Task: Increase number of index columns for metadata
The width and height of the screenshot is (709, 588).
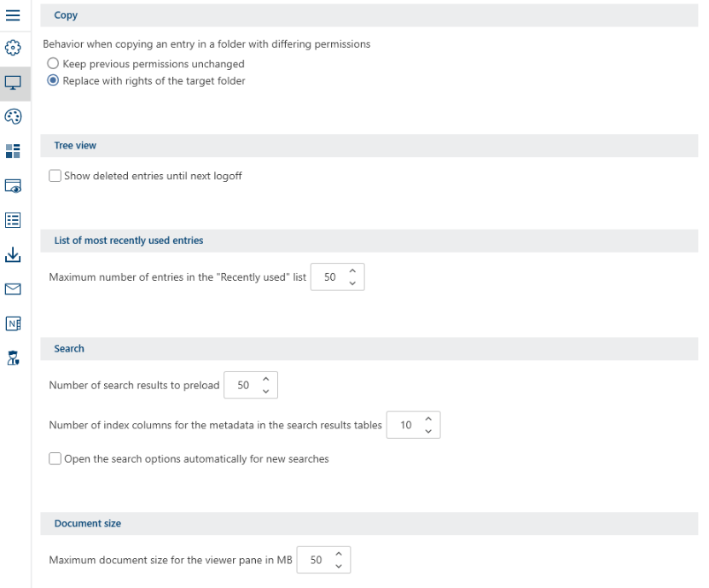Action: [427, 419]
